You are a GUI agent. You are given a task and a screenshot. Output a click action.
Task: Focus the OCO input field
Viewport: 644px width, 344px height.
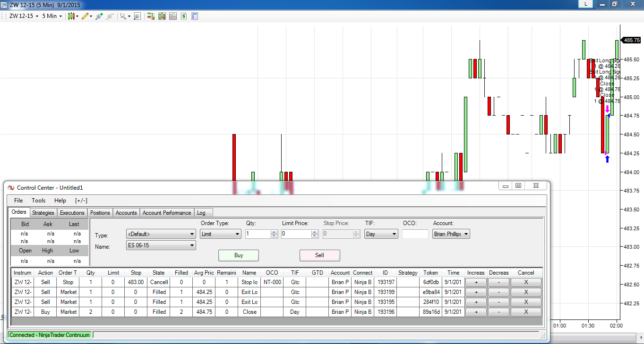coord(415,234)
